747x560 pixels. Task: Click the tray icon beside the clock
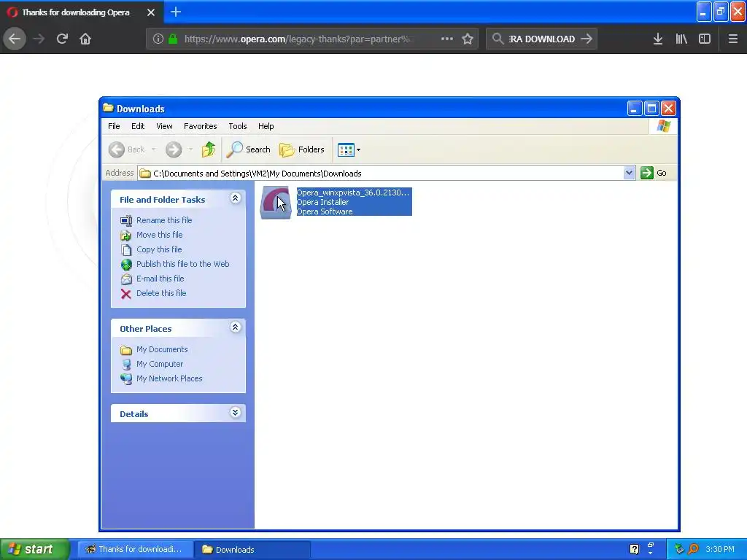694,549
